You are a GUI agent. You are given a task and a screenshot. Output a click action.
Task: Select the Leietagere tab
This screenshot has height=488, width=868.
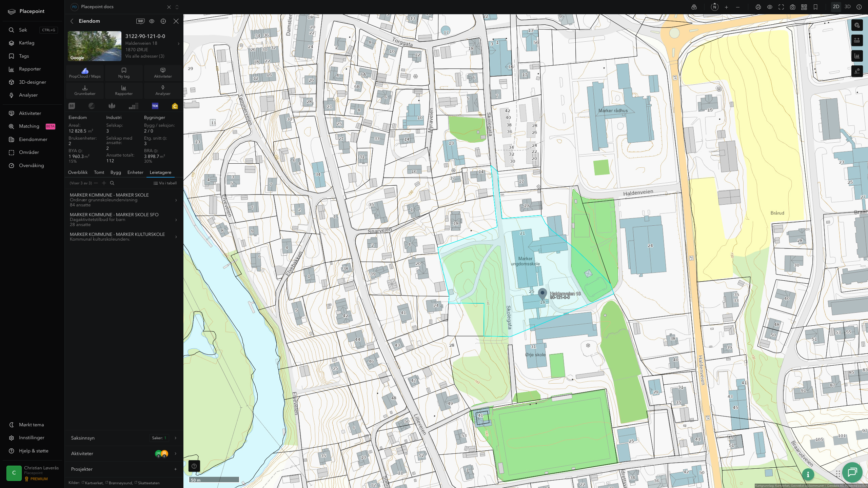[x=160, y=172]
